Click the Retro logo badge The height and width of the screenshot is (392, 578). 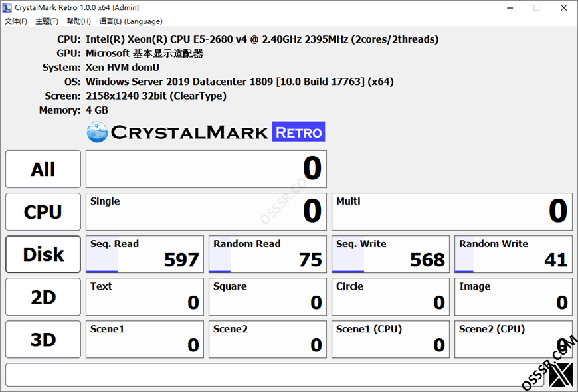click(x=298, y=132)
